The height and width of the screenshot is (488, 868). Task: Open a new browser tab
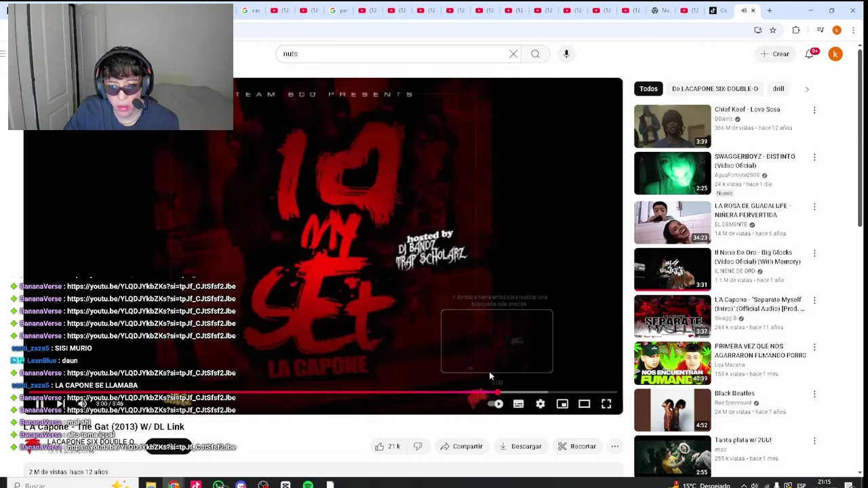pos(770,10)
